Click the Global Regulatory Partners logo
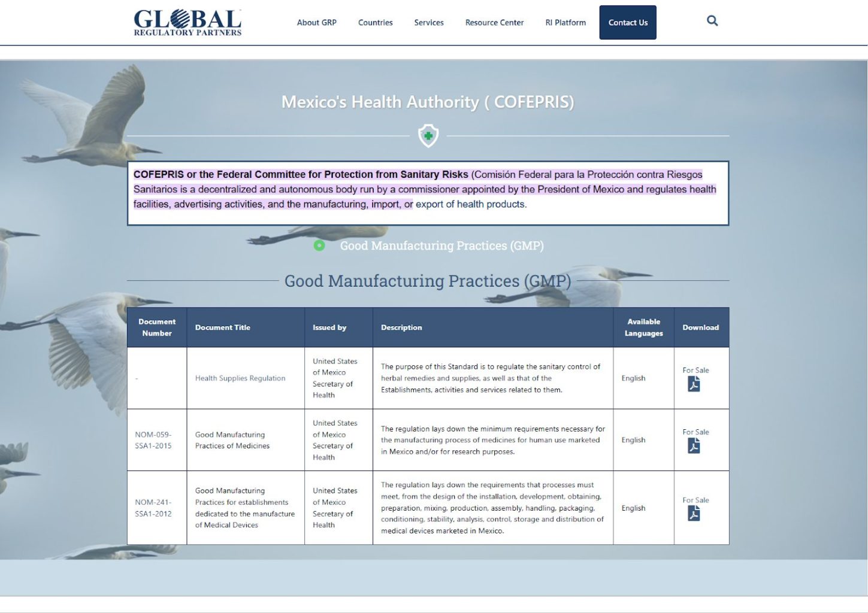The image size is (868, 613). point(187,23)
